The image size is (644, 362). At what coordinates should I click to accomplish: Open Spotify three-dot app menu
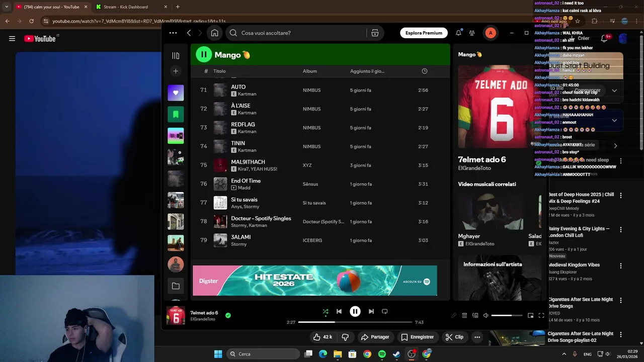[x=173, y=33]
